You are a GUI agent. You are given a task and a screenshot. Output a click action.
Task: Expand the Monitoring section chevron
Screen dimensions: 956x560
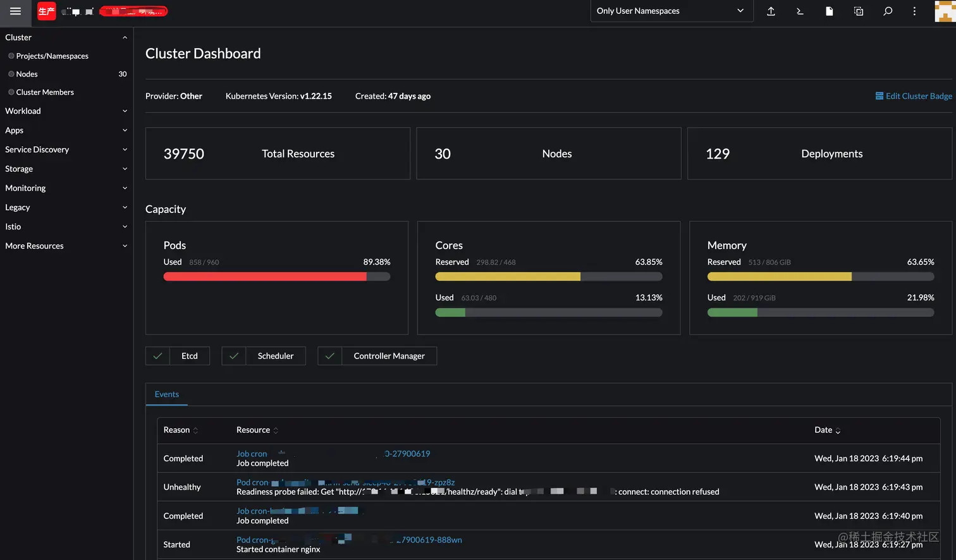click(125, 188)
